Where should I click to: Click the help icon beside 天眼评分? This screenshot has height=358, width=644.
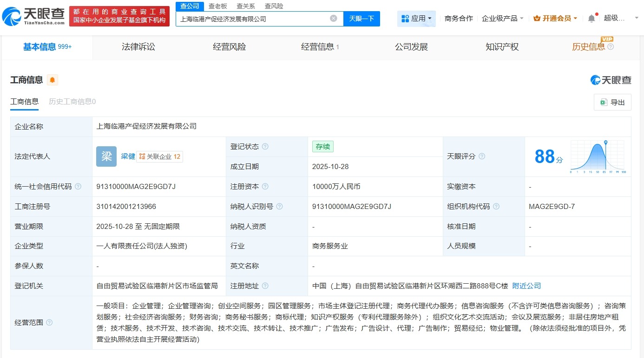tap(481, 157)
